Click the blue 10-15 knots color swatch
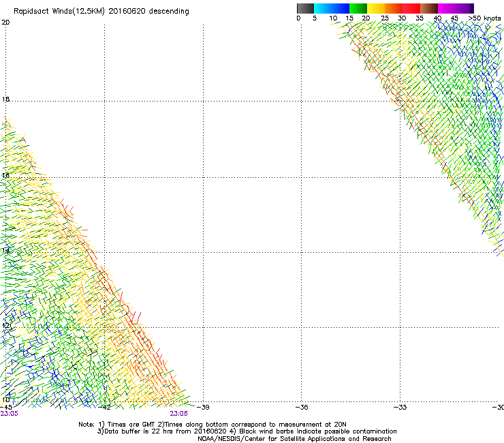 (341, 8)
